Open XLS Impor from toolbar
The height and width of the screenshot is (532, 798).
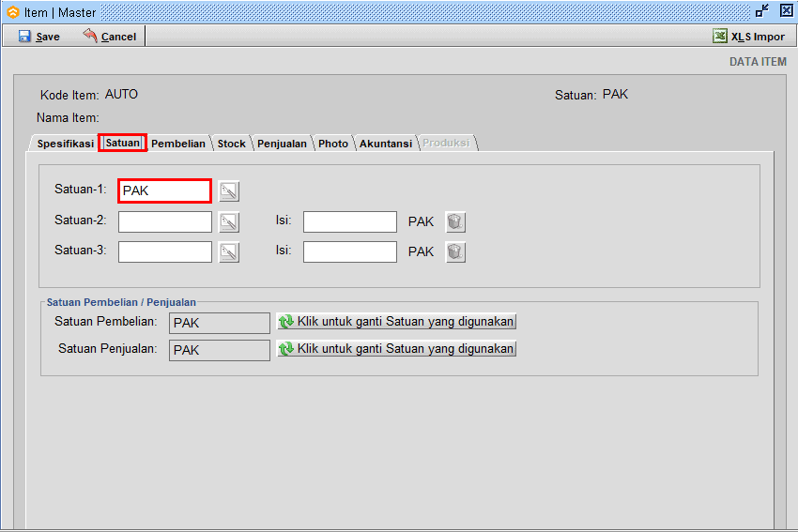coord(748,37)
